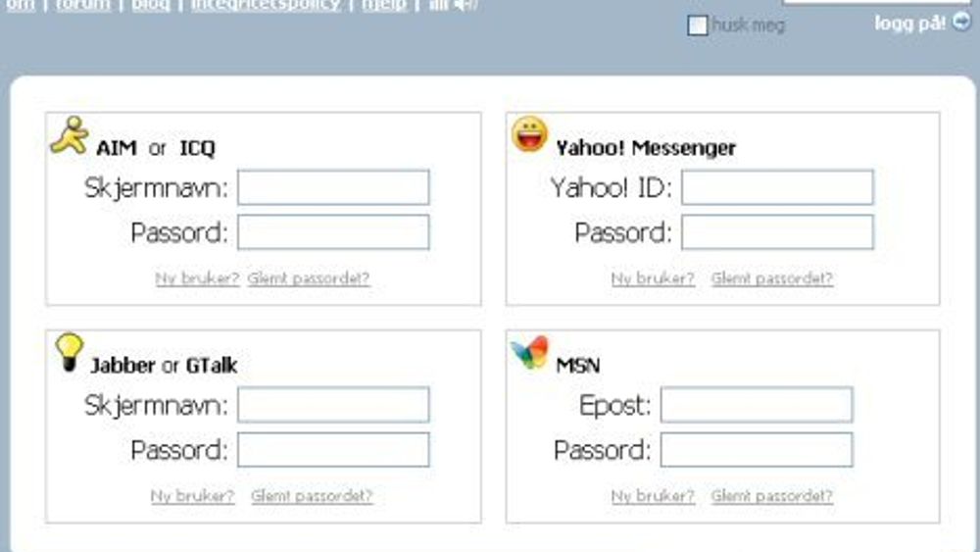Image resolution: width=980 pixels, height=552 pixels.
Task: Focus the AIM Passord input field
Action: coord(333,232)
